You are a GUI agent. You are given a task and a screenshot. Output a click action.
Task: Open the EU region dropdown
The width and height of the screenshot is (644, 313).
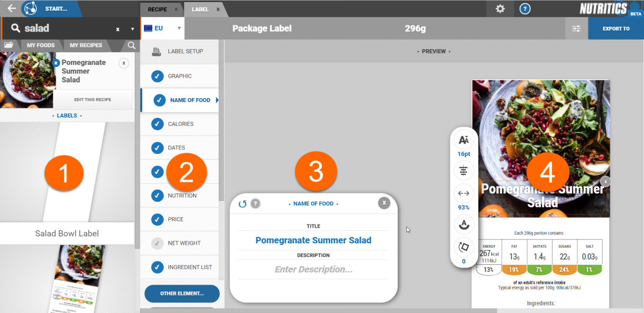coord(162,28)
